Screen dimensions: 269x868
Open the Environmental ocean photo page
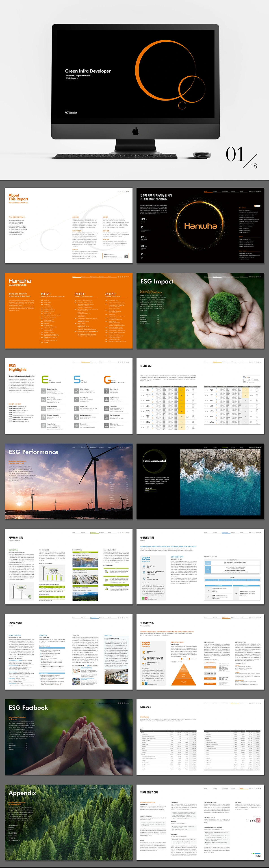[200, 481]
